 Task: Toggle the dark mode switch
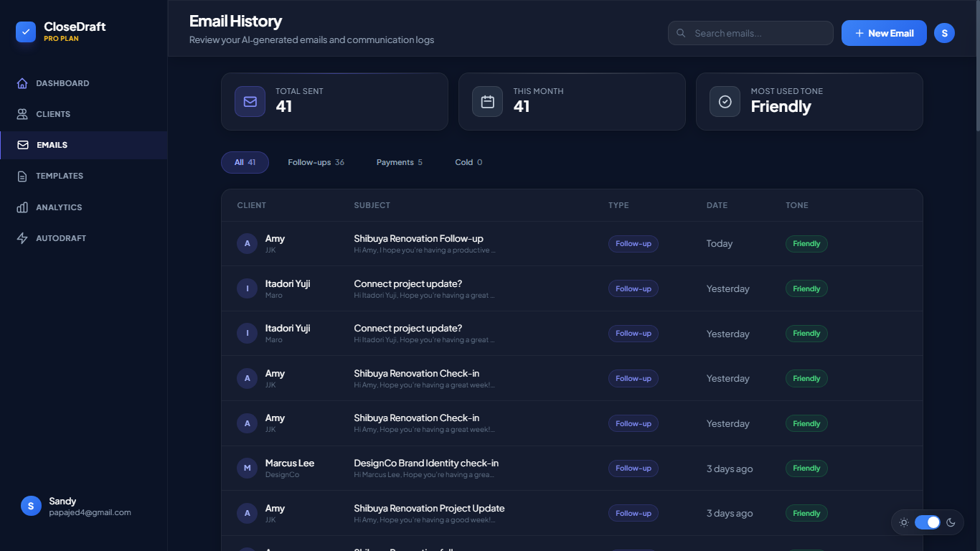tap(928, 522)
